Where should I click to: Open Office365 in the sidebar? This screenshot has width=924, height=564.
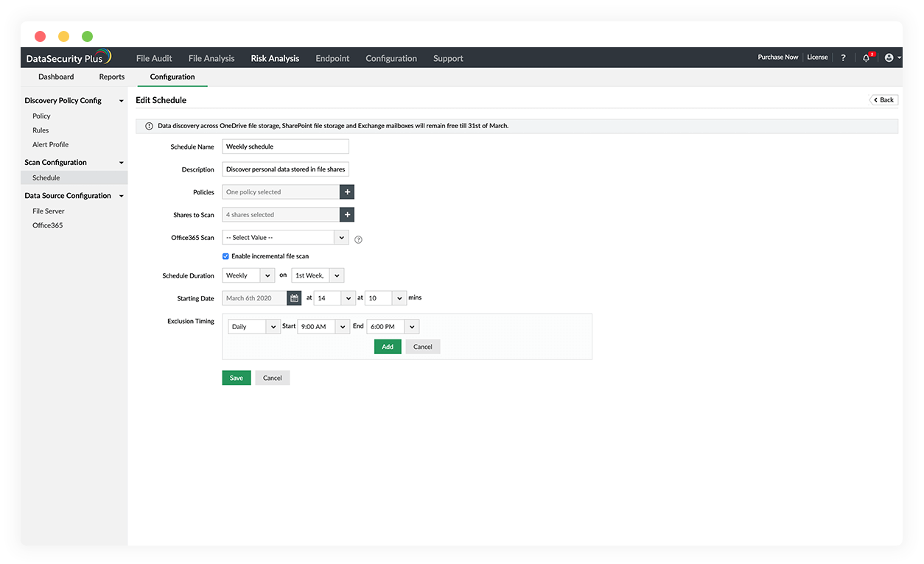pyautogui.click(x=48, y=225)
